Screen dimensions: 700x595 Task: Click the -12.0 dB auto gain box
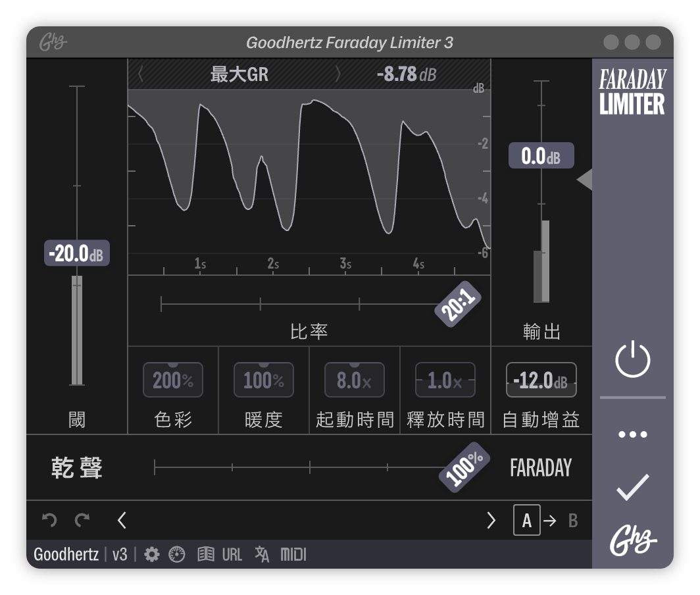click(x=541, y=380)
